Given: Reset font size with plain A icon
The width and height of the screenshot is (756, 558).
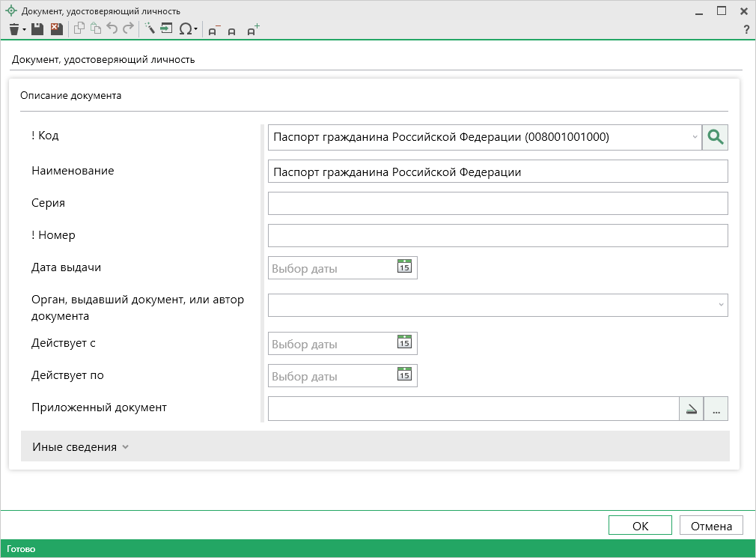Looking at the screenshot, I should pyautogui.click(x=232, y=31).
